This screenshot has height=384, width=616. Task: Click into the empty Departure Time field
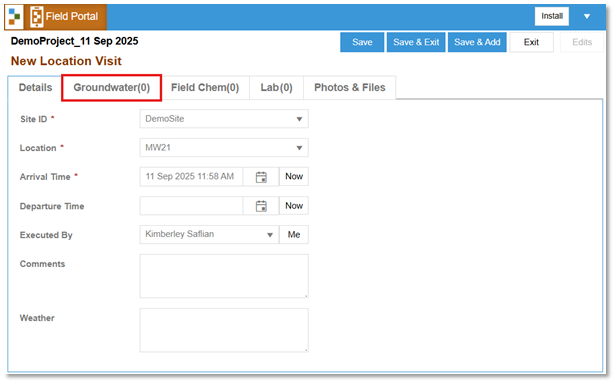[x=192, y=206]
